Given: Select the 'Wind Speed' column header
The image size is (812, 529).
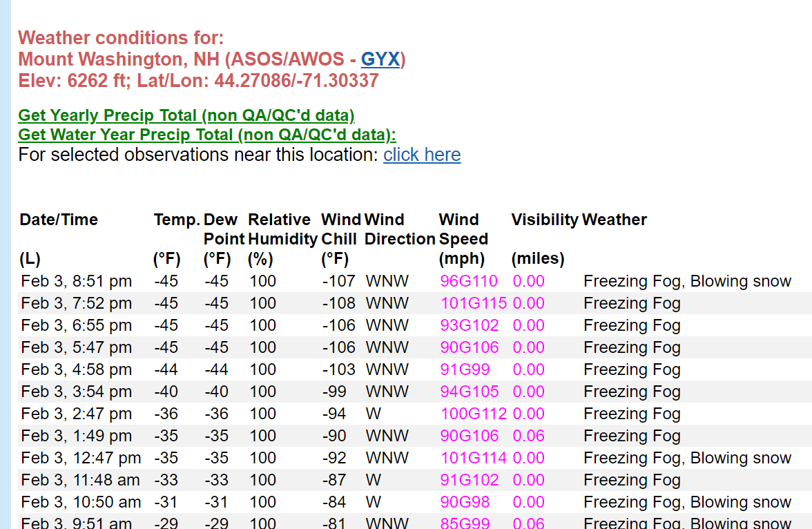Looking at the screenshot, I should [463, 229].
